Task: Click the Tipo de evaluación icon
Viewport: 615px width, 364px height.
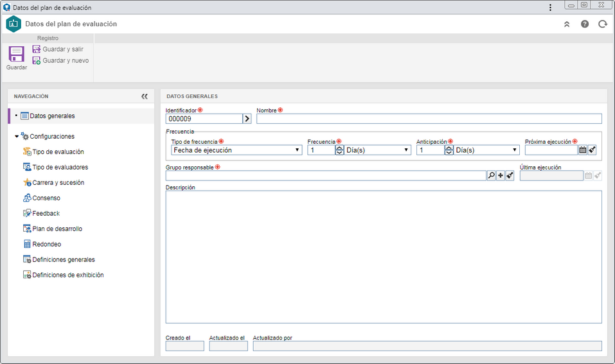Action: click(x=27, y=152)
